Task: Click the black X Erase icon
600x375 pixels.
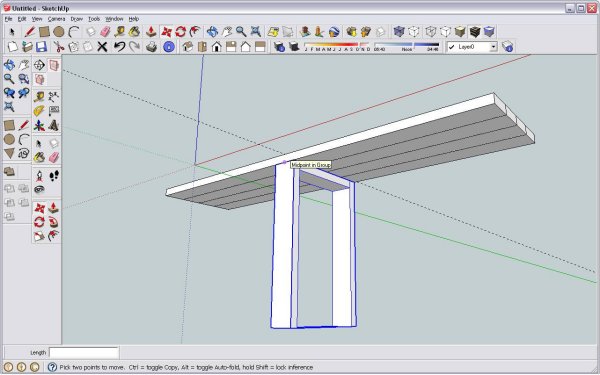Action: click(x=102, y=47)
